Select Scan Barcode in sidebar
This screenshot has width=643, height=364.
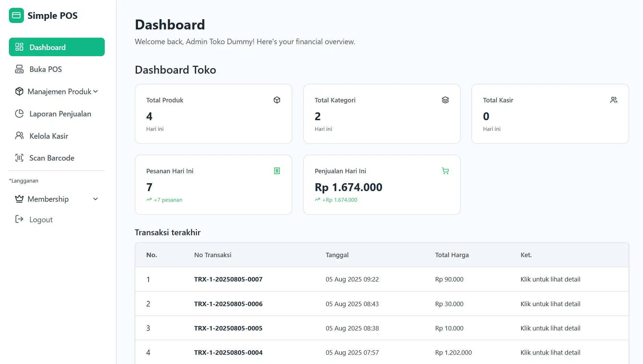57,158
